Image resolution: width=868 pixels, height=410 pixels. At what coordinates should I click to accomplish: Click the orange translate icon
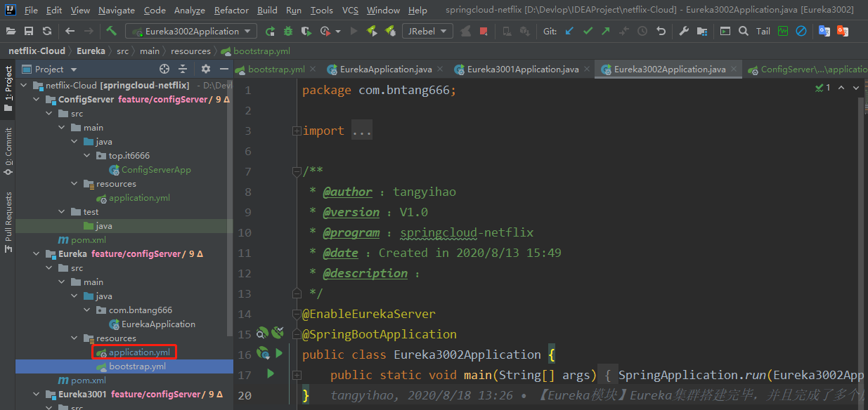click(842, 31)
